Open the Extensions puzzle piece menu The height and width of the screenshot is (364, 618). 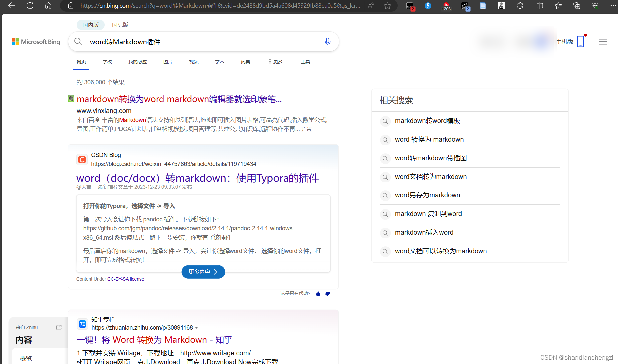click(520, 6)
